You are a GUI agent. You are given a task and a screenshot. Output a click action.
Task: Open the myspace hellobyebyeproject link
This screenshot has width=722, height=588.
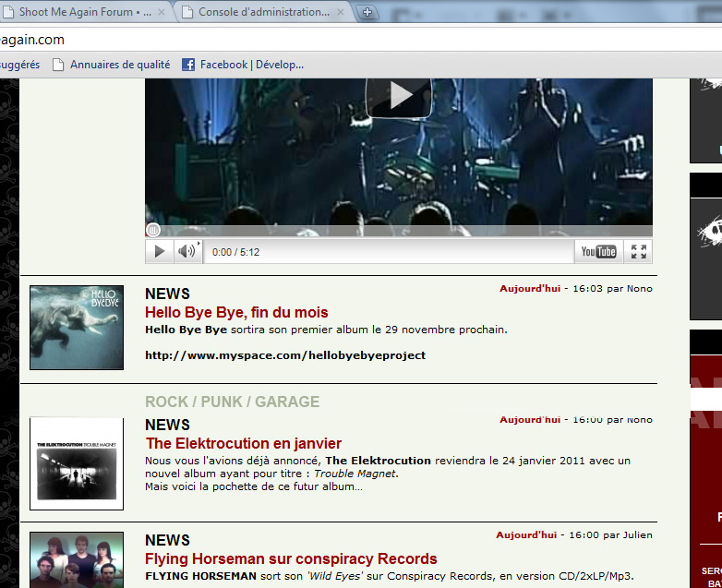coord(285,355)
